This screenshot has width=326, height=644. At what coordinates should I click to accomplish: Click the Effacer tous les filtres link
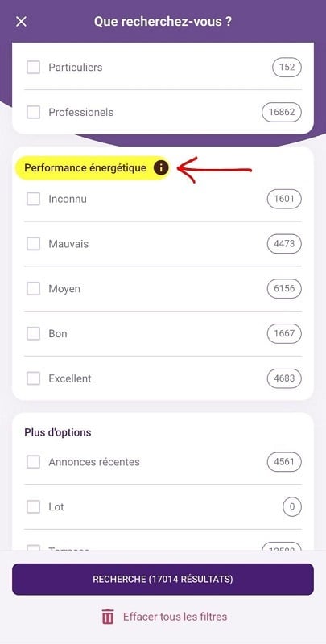coord(175,617)
